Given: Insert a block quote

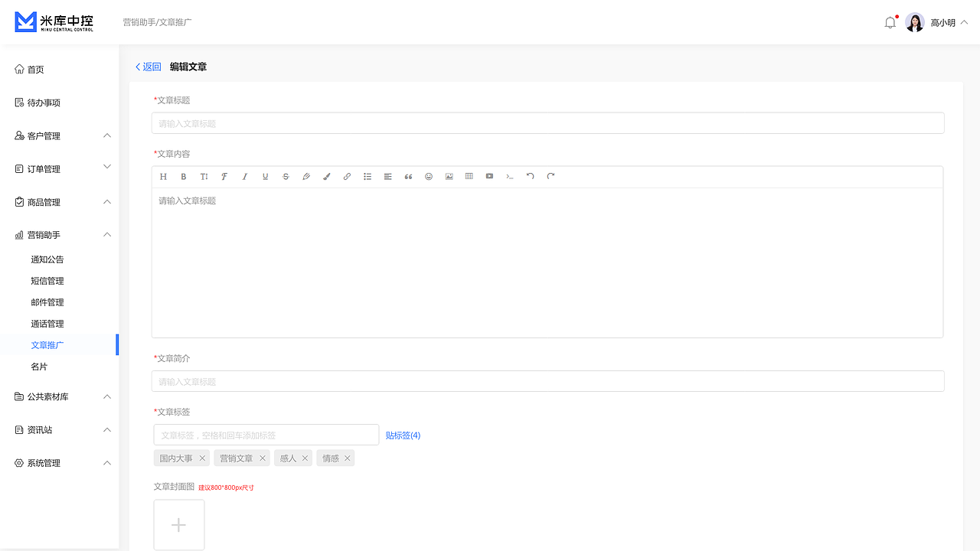Looking at the screenshot, I should (x=408, y=177).
